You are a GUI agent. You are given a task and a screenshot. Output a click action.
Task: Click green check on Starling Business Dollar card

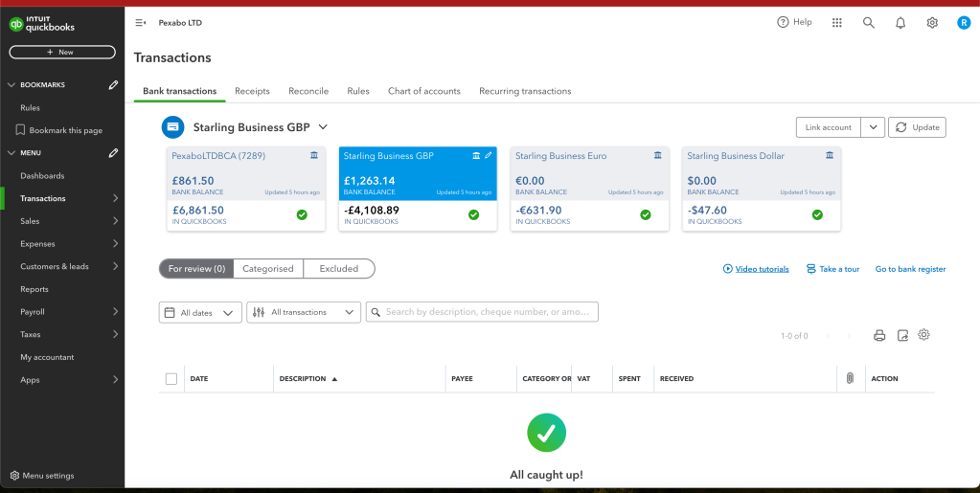(817, 215)
